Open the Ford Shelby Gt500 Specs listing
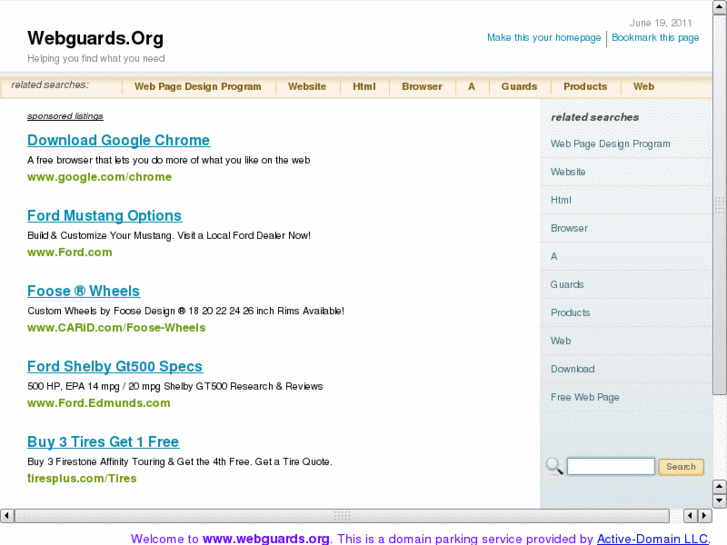The image size is (727, 545). (x=115, y=366)
